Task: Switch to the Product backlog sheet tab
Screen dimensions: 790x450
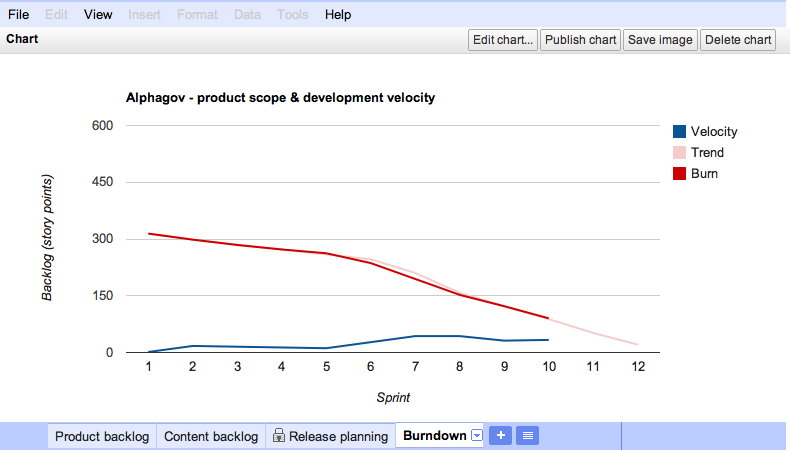Action: click(102, 436)
